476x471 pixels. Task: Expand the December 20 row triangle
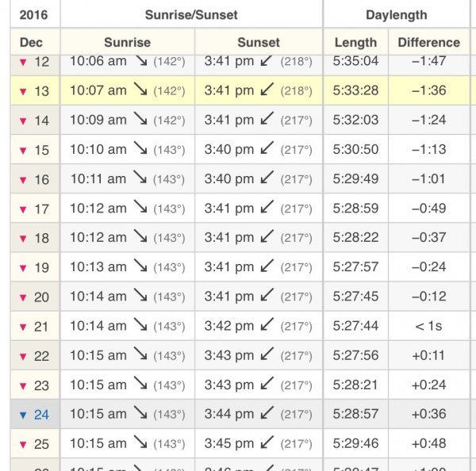(22, 297)
